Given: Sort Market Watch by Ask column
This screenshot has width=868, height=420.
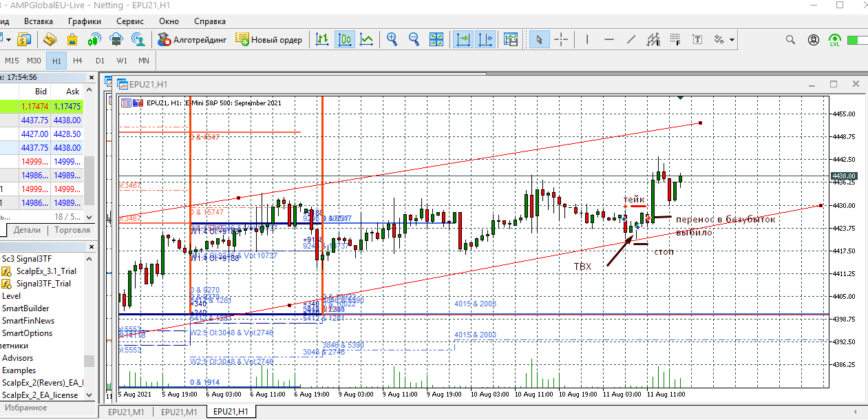Looking at the screenshot, I should pyautogui.click(x=73, y=91).
